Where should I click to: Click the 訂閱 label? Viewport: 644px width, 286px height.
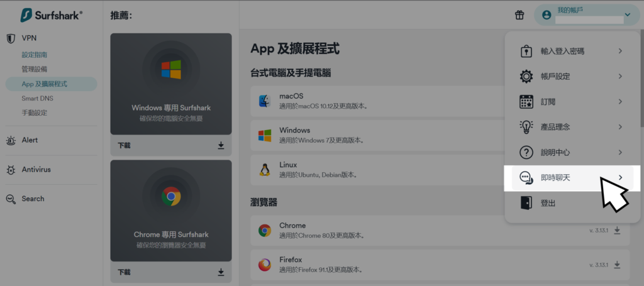[x=548, y=102]
